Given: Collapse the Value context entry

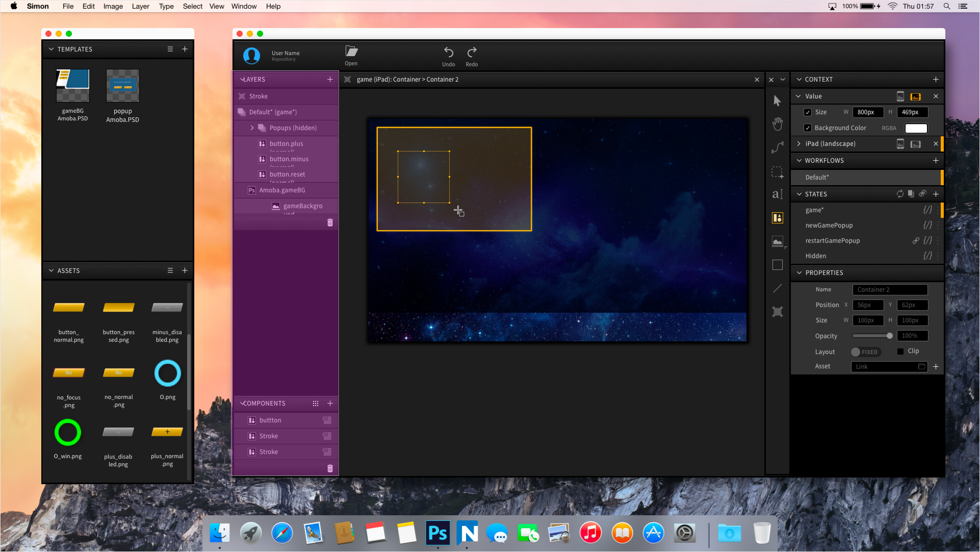Looking at the screenshot, I should tap(798, 96).
